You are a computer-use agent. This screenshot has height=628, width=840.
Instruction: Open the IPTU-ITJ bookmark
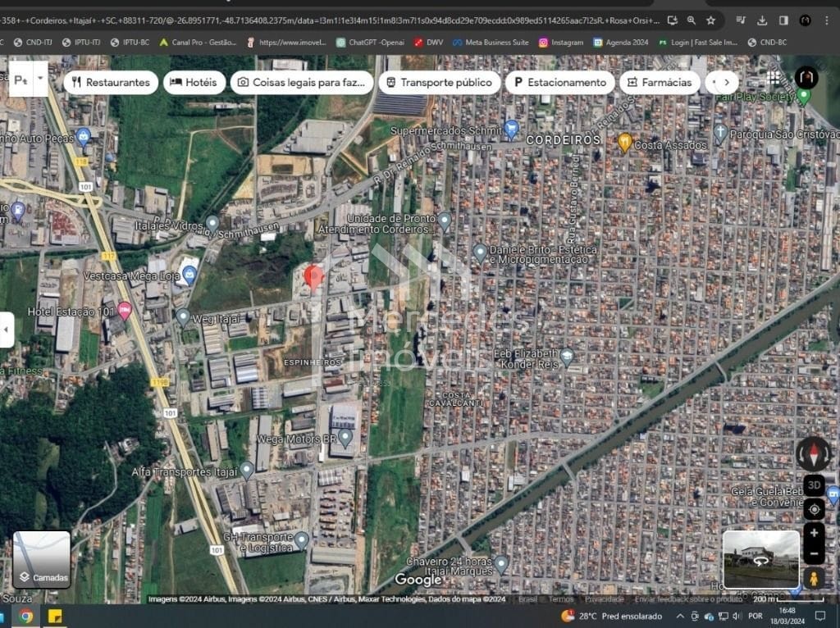point(81,43)
